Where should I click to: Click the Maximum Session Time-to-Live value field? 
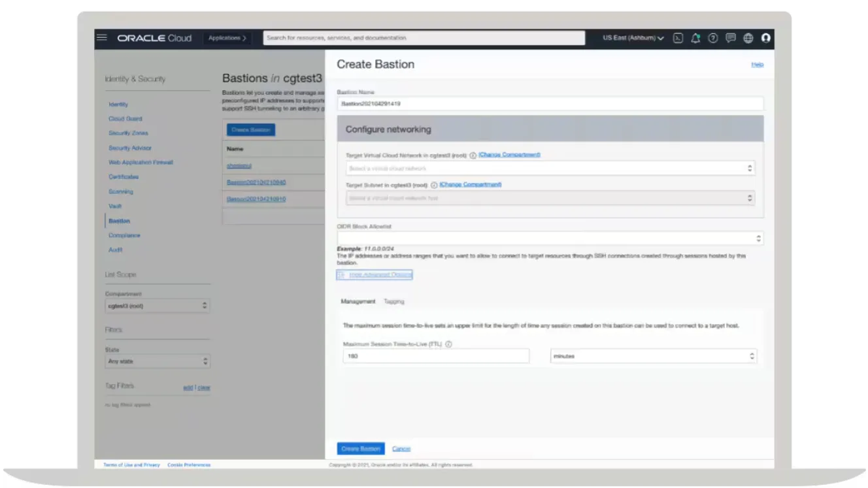point(436,356)
